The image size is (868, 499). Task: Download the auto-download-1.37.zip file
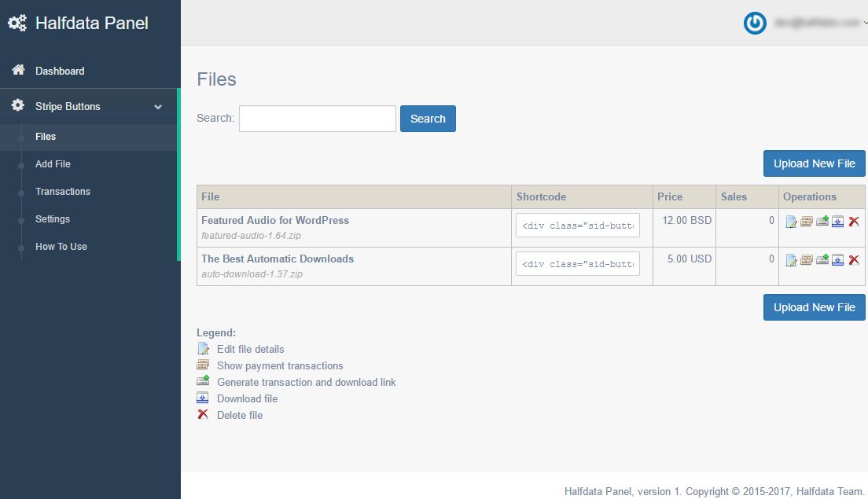click(838, 260)
